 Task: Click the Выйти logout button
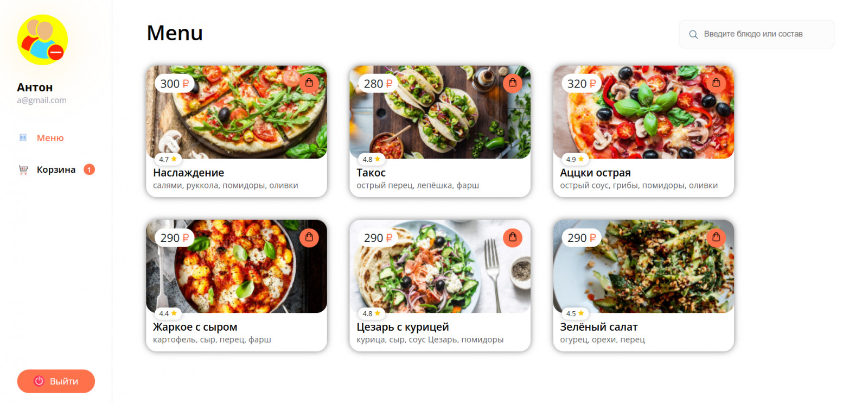tap(56, 381)
